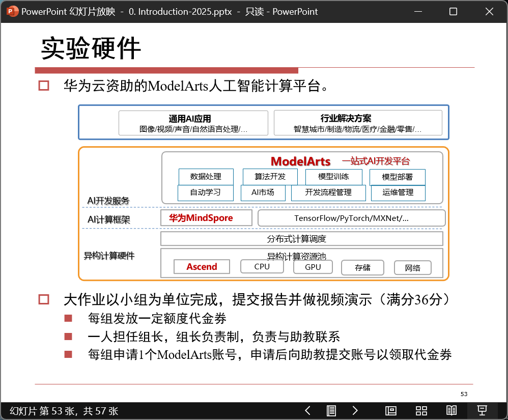Click the red Ascend box

pyautogui.click(x=202, y=267)
